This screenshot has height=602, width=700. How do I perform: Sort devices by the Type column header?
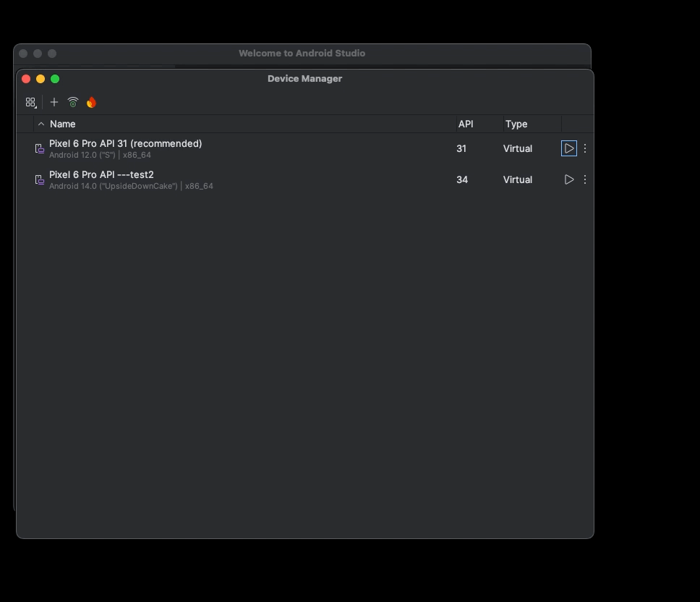click(x=516, y=124)
